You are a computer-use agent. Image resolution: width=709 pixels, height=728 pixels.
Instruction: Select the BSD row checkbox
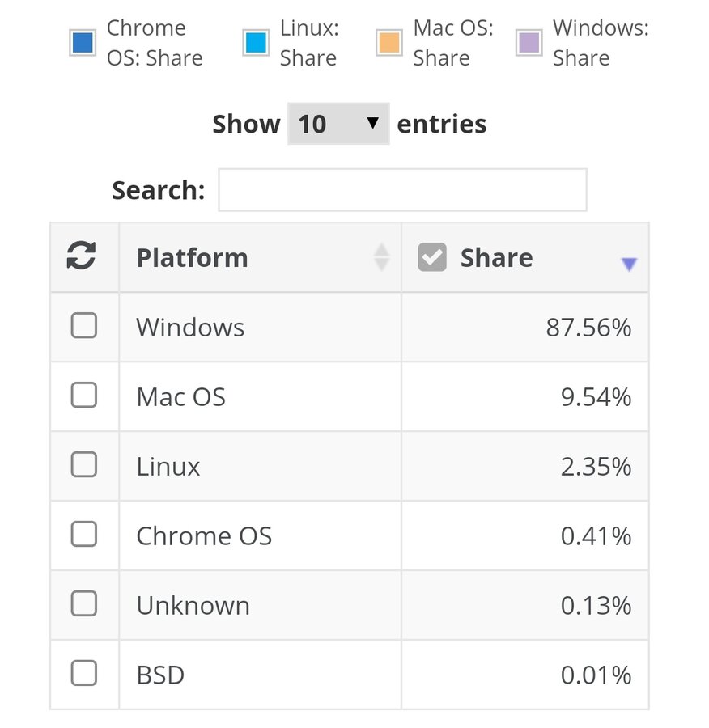(x=84, y=674)
